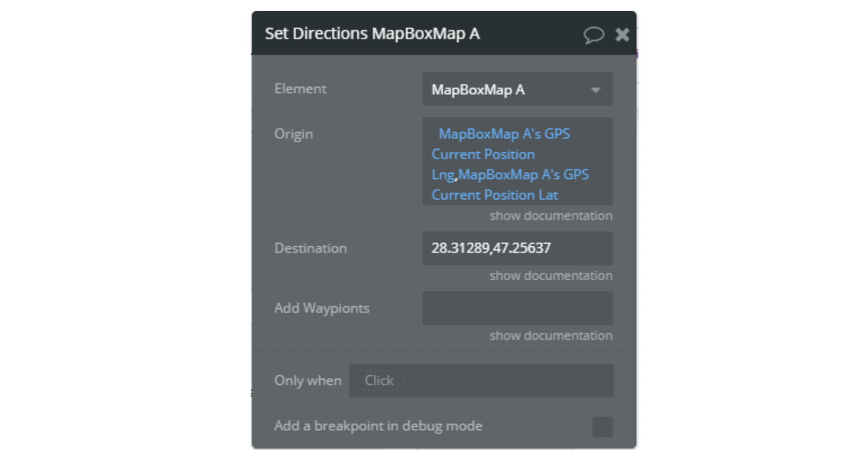Enable the debug mode breakpoint checkbox
868x457 pixels.
coord(602,426)
